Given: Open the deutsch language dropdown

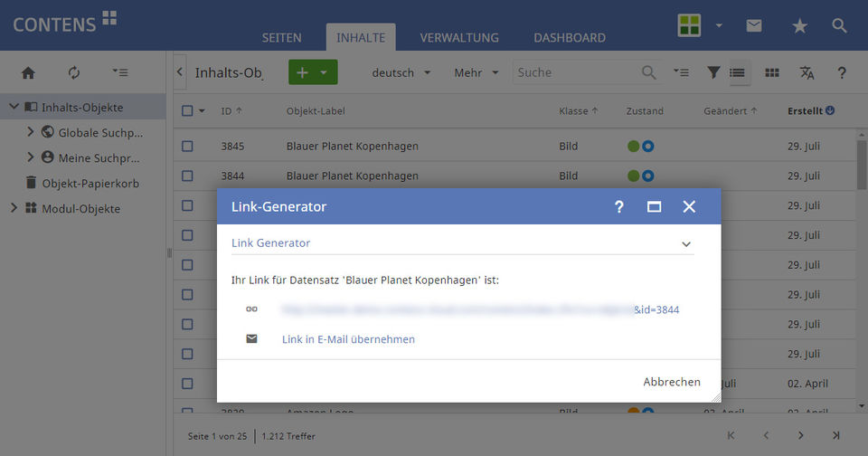Looking at the screenshot, I should pos(401,72).
